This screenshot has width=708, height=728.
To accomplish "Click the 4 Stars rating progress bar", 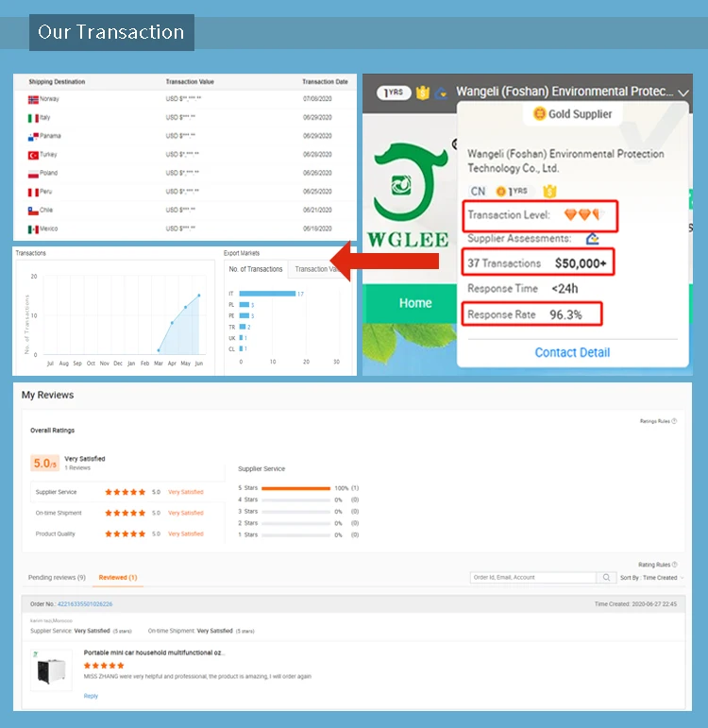I will (295, 500).
